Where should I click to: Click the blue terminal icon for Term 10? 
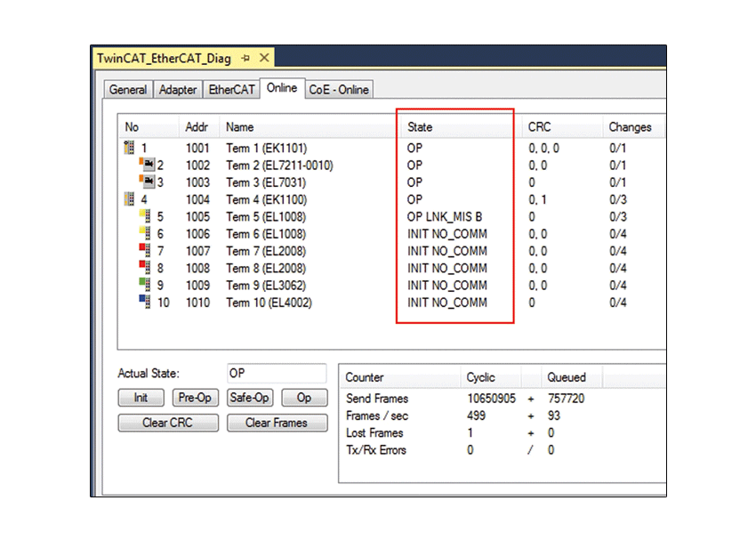(145, 303)
